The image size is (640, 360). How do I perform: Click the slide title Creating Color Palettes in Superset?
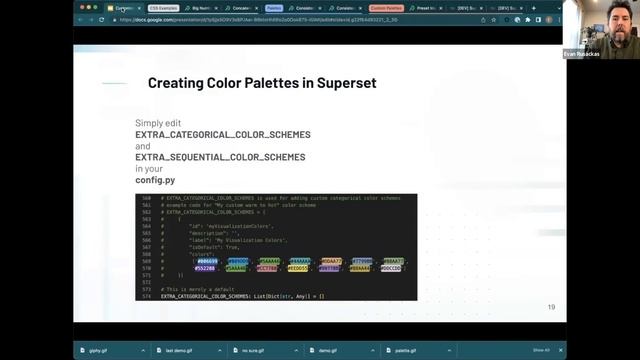coord(262,83)
